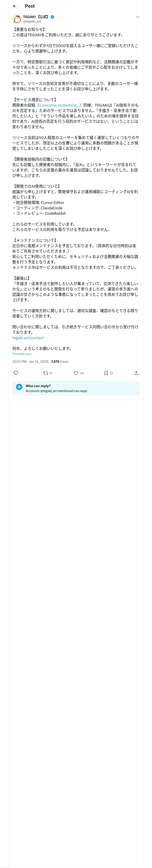Click the @ mention icon in reply banner

pos(19,387)
